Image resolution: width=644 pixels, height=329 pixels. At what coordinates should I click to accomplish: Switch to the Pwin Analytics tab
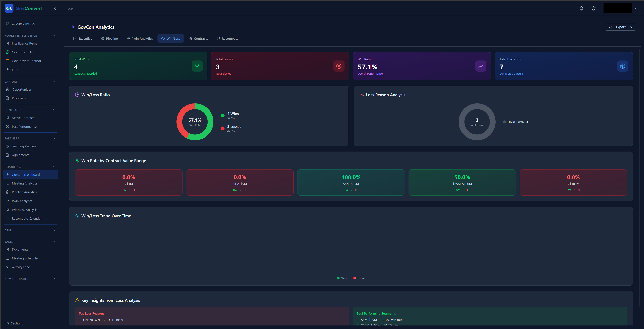(x=139, y=38)
